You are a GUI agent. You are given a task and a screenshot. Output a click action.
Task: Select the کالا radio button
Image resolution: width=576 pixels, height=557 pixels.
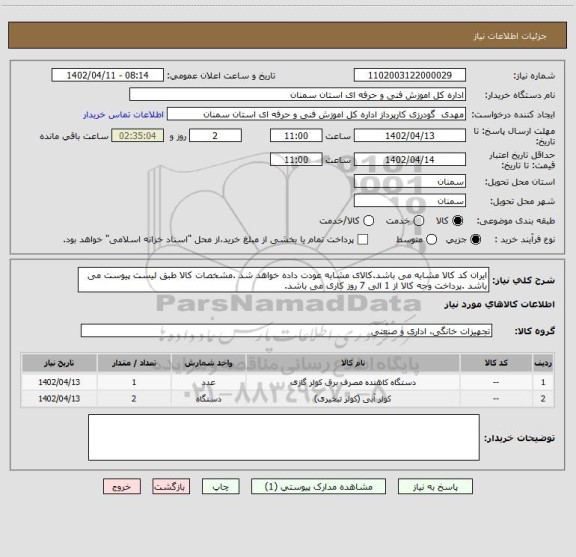pyautogui.click(x=458, y=221)
